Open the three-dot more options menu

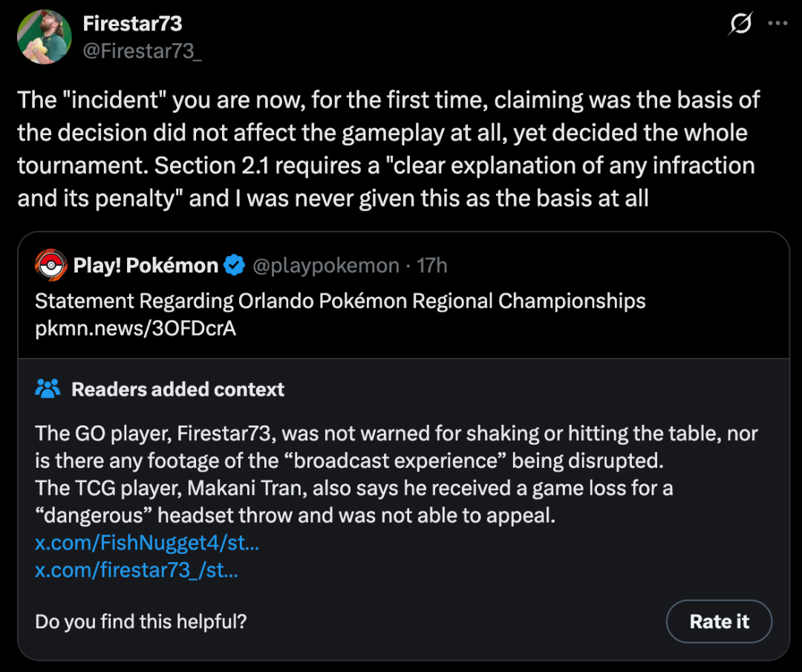(x=777, y=24)
